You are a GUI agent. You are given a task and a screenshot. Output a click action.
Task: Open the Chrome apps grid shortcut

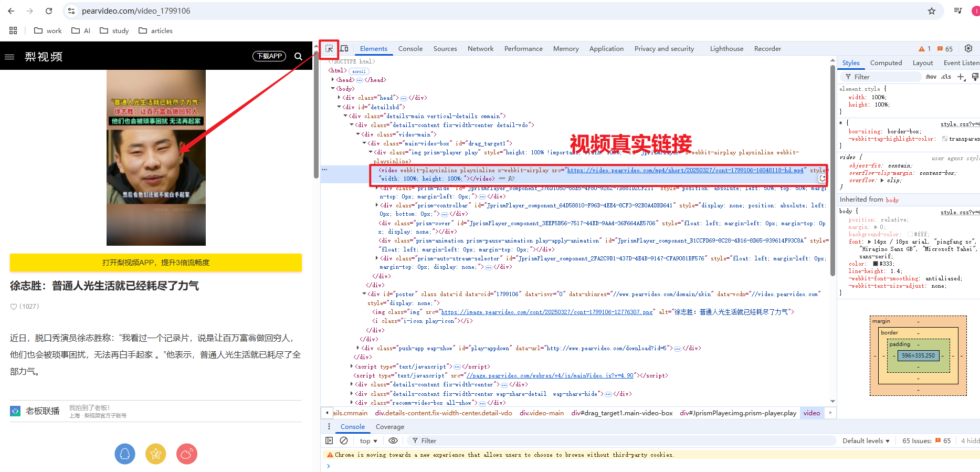pyautogui.click(x=13, y=30)
